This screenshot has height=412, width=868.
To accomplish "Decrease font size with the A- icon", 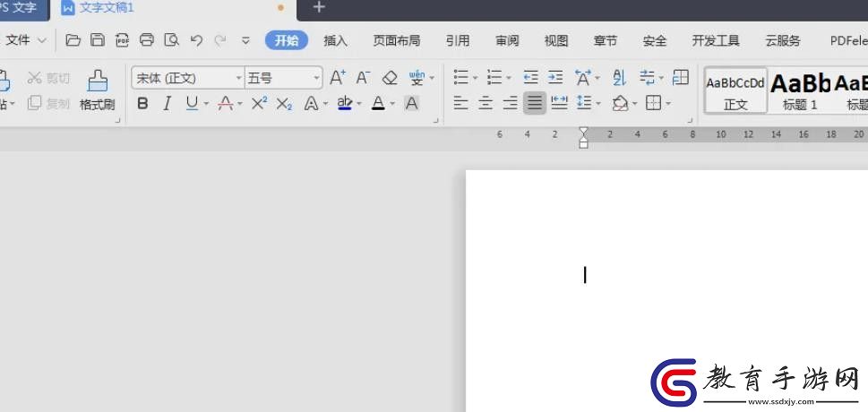I will [363, 78].
